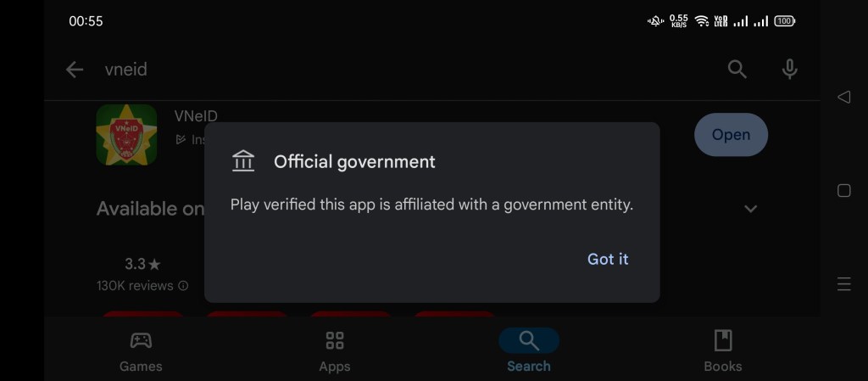
Task: Tap the magnifier search icon in top bar
Action: tap(737, 70)
